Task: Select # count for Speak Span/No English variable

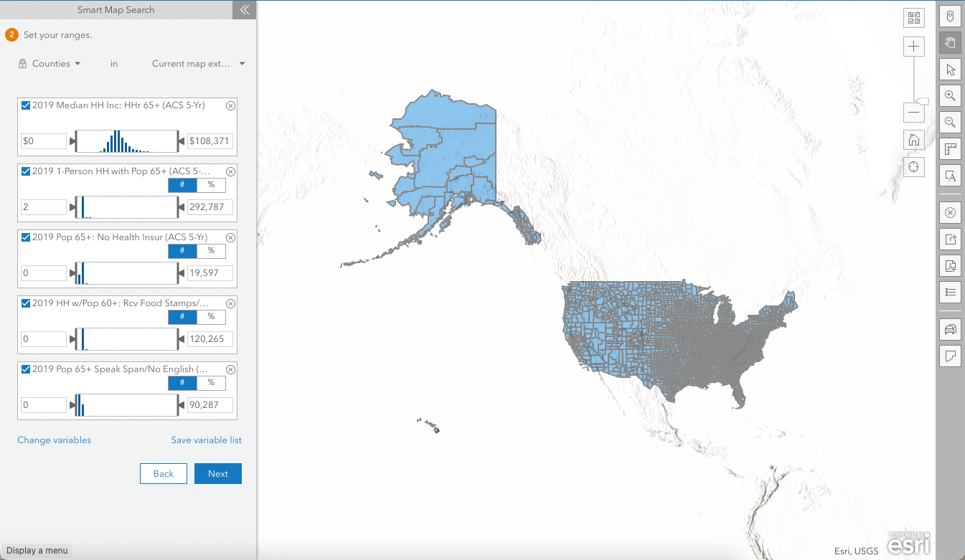Action: [182, 383]
